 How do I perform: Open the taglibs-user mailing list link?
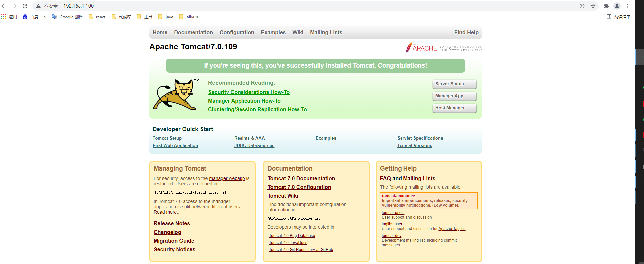pyautogui.click(x=392, y=224)
